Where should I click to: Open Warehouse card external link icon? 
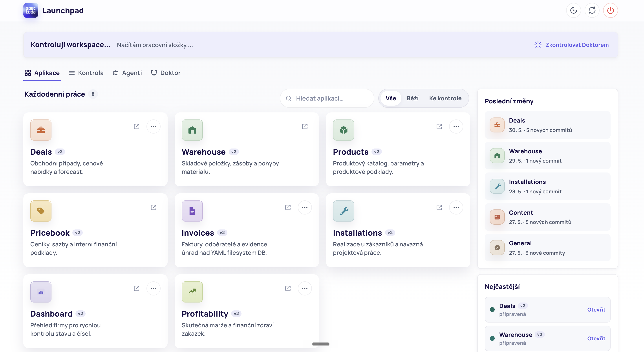point(305,126)
